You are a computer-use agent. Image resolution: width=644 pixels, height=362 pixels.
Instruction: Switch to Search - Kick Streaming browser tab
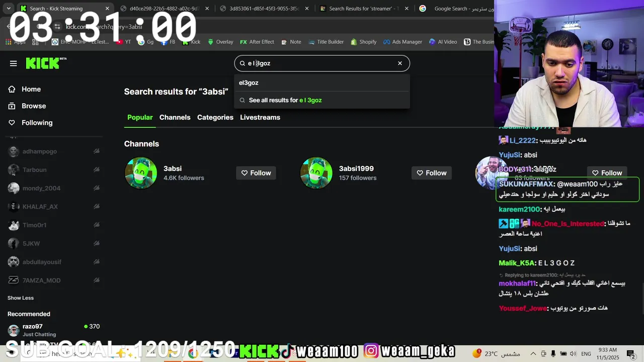[64, 9]
